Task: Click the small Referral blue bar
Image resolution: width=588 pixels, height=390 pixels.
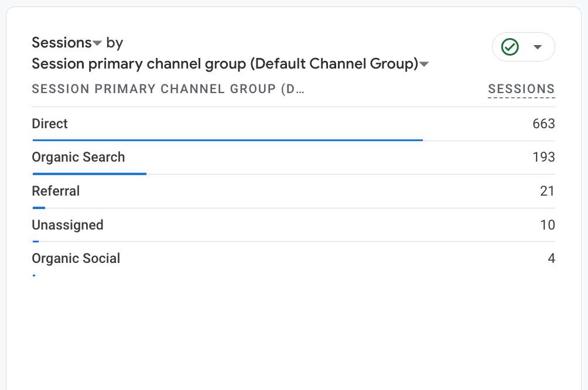Action: (x=39, y=208)
